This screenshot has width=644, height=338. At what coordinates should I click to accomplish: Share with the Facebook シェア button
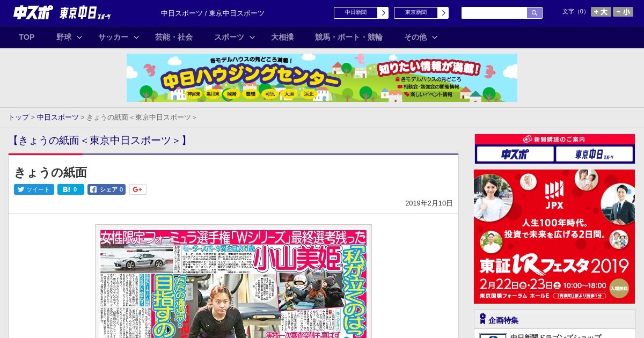106,189
